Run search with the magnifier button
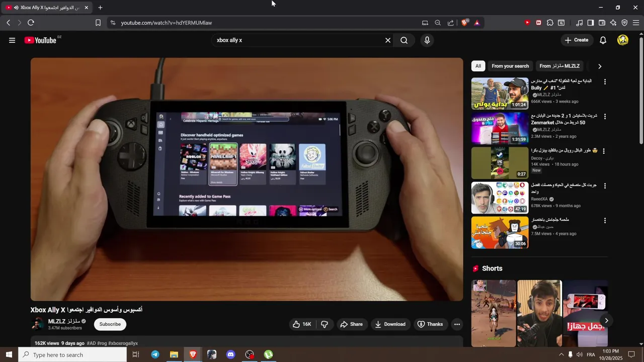The width and height of the screenshot is (644, 362). [x=404, y=40]
